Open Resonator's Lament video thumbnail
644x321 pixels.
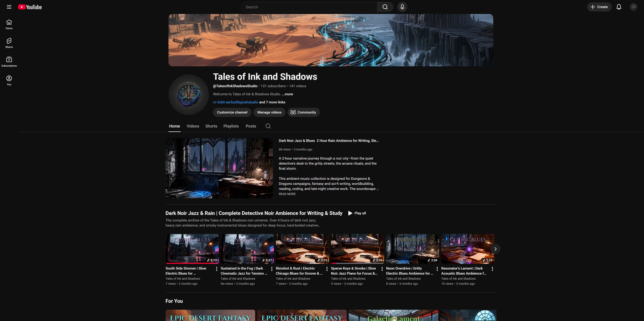(x=468, y=249)
